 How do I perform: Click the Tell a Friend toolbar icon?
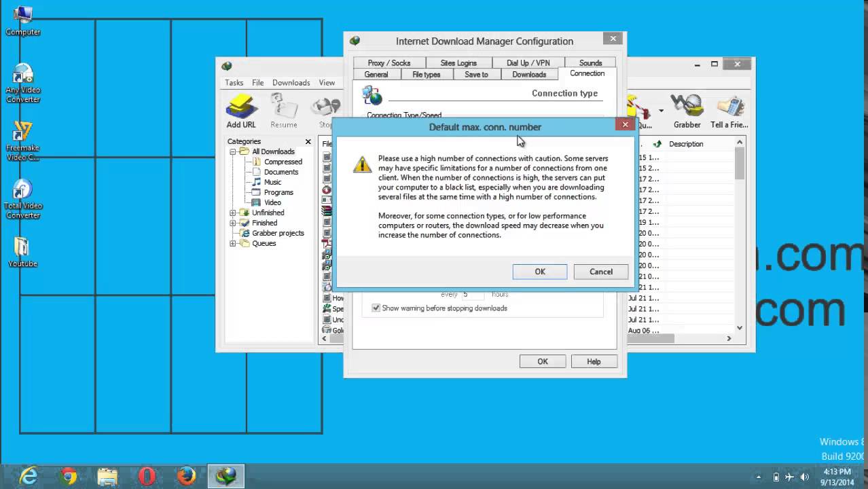pos(729,111)
